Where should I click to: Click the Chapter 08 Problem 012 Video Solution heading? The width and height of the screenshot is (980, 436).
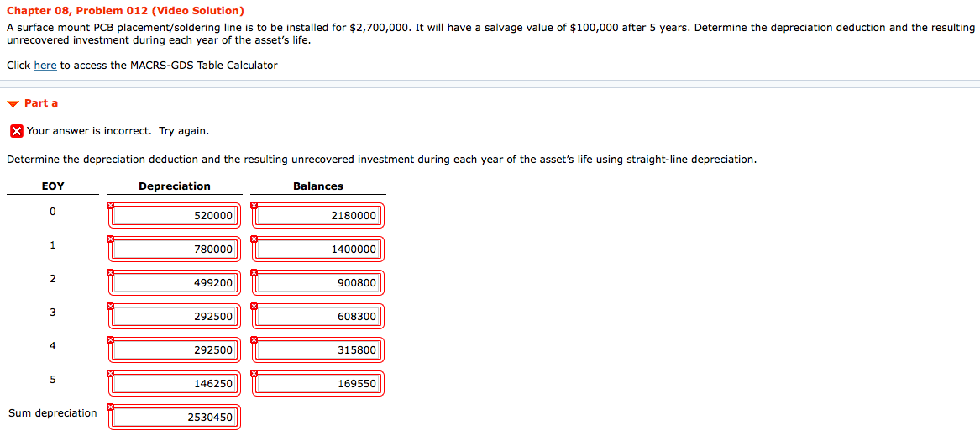tap(126, 11)
